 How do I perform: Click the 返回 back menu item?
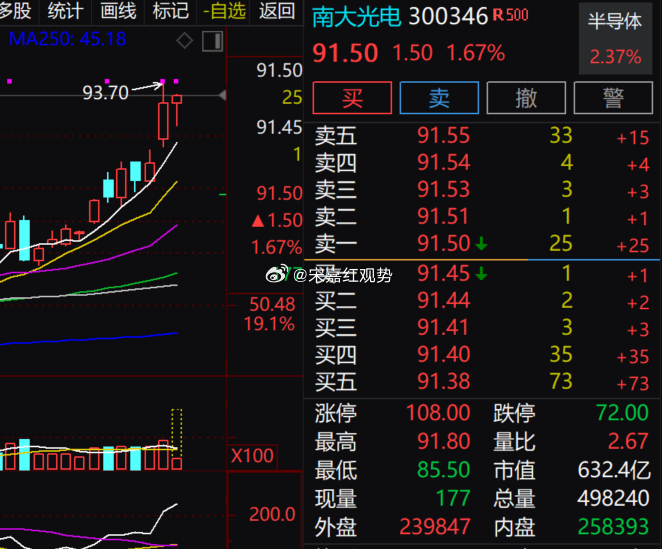[277, 11]
